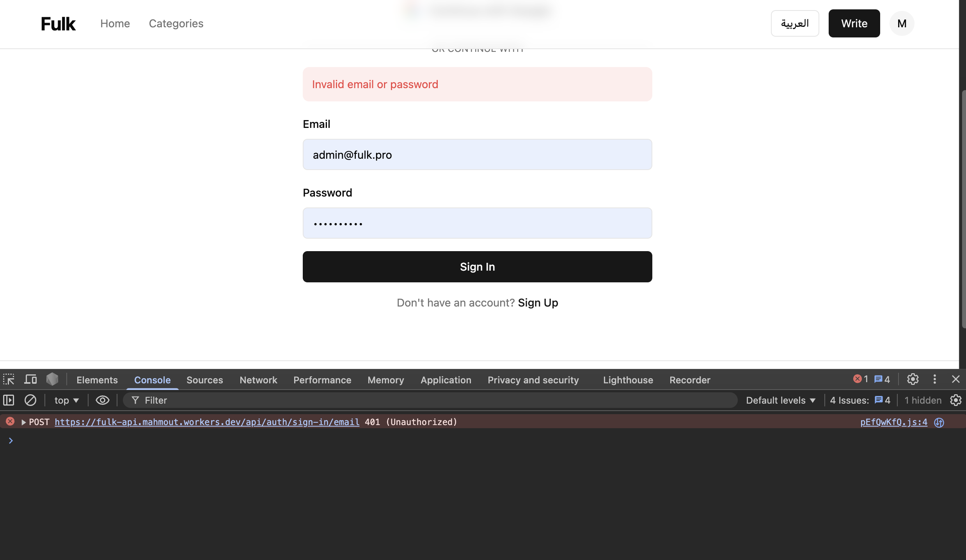Click the inspect element picker icon
The image size is (966, 560).
(x=9, y=379)
